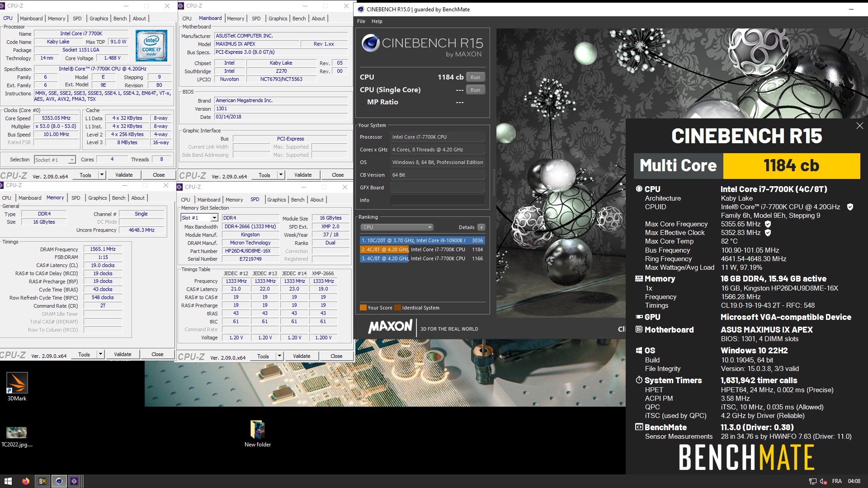
Task: Select the New folder desktop icon
Action: pos(258,434)
